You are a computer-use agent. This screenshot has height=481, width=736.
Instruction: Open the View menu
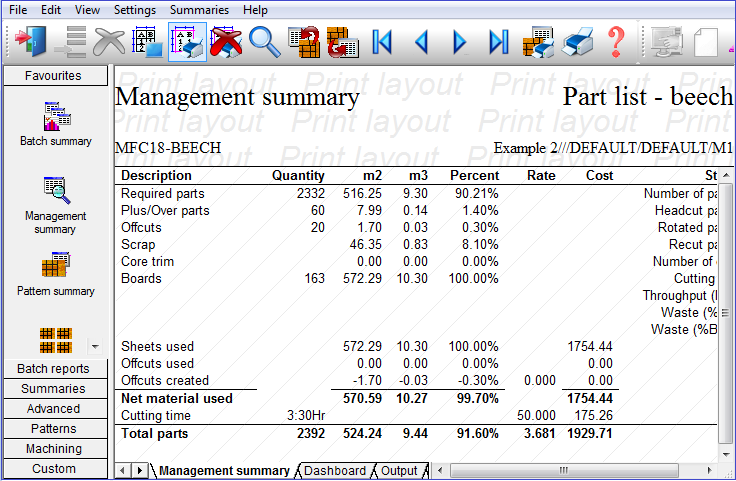point(87,9)
